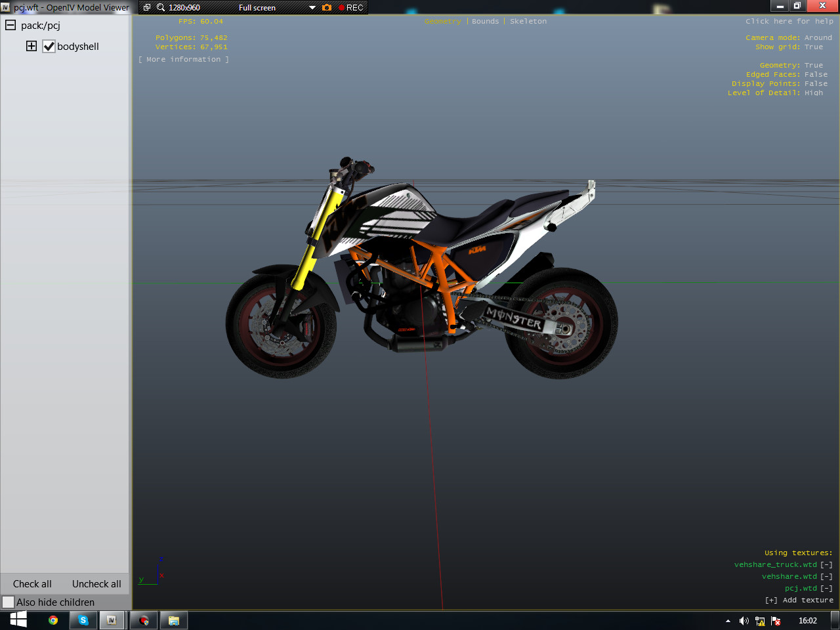
Task: Select the bodyshell tree item label
Action: point(78,47)
